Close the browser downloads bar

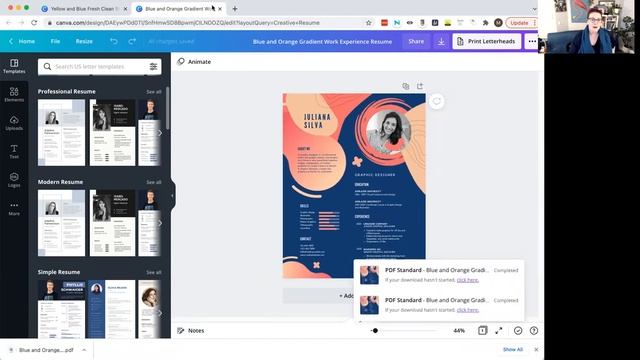pos(536,349)
